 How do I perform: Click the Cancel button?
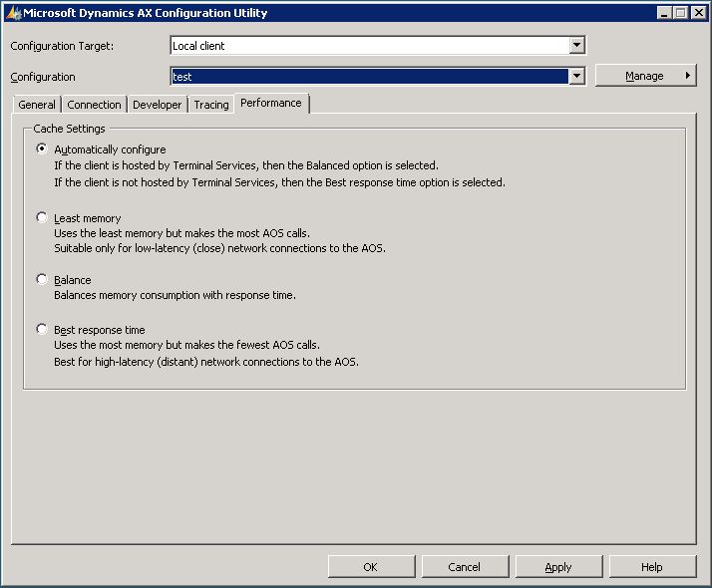[x=465, y=567]
